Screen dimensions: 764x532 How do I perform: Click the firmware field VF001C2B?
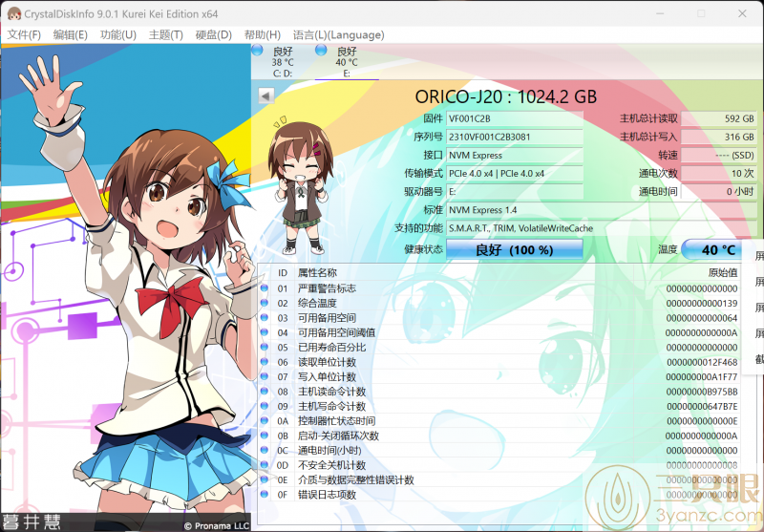[515, 118]
